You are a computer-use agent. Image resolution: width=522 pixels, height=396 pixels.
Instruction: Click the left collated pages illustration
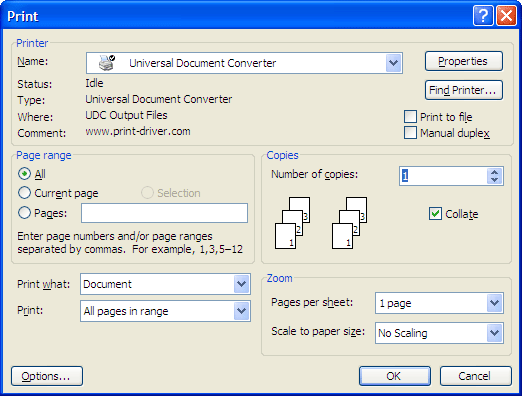[292, 223]
